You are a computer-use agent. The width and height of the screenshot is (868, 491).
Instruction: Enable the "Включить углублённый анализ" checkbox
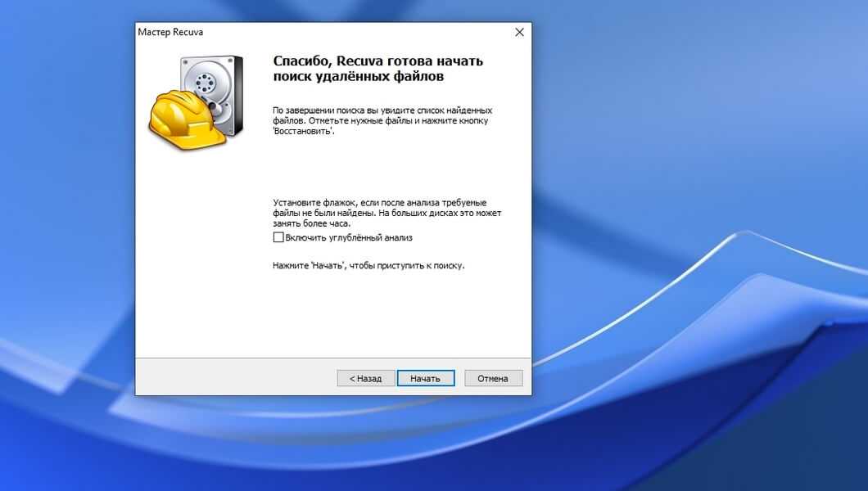[x=278, y=237]
